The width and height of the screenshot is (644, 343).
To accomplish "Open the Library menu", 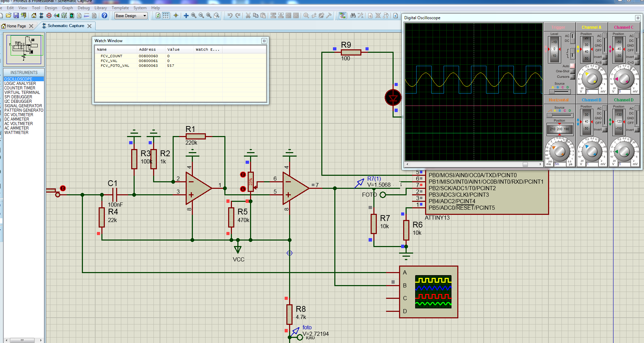I will click(101, 8).
